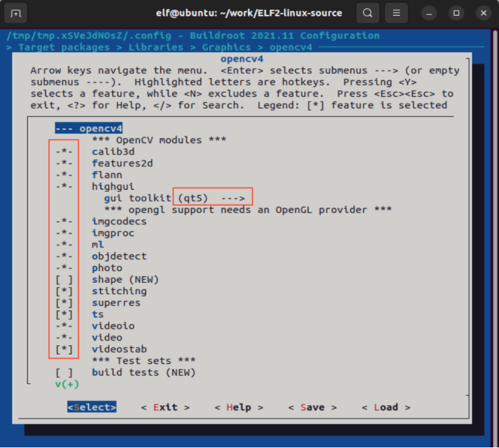
Task: Select the video module entry
Action: 89,337
